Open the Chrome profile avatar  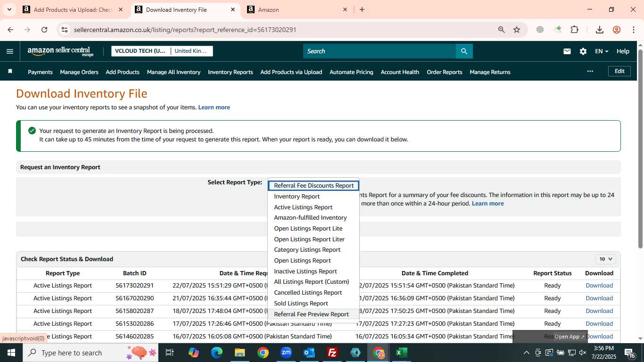pos(617,30)
